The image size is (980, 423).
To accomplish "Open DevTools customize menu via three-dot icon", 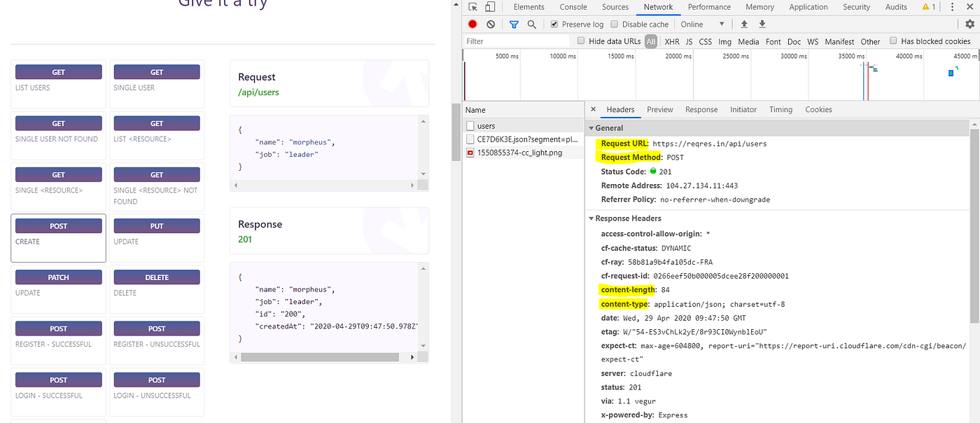I will (x=952, y=6).
